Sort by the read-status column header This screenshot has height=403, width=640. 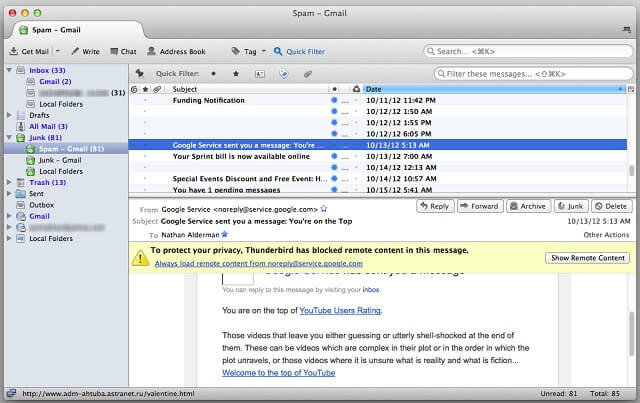(335, 89)
